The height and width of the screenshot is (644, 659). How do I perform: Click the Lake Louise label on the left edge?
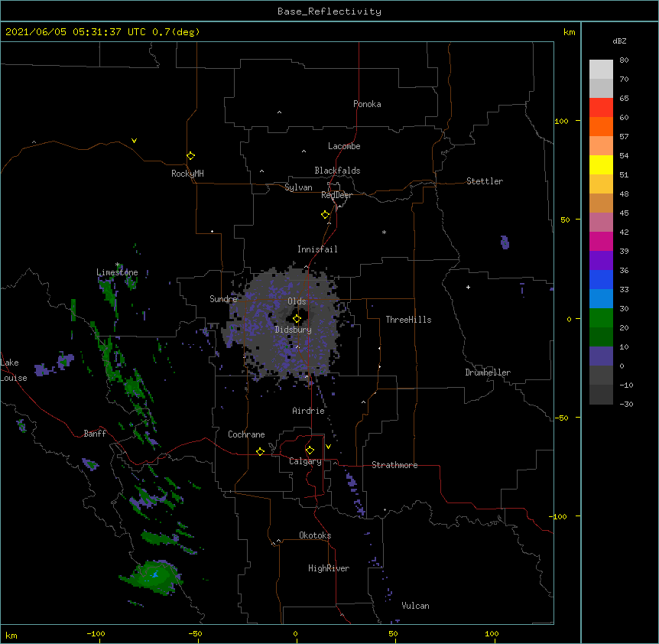coord(14,370)
